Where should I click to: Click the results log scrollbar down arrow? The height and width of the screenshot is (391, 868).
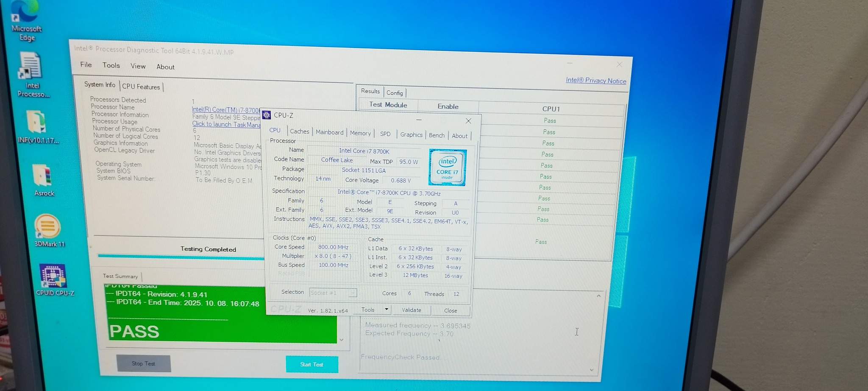(592, 370)
